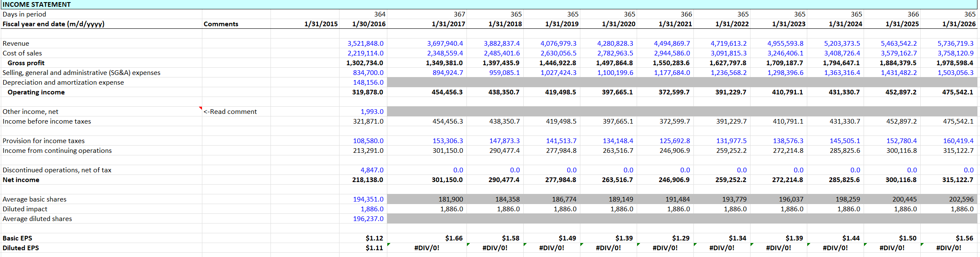Click net income value 315,122.7
Image resolution: width=980 pixels, height=257 pixels.
pos(958,180)
